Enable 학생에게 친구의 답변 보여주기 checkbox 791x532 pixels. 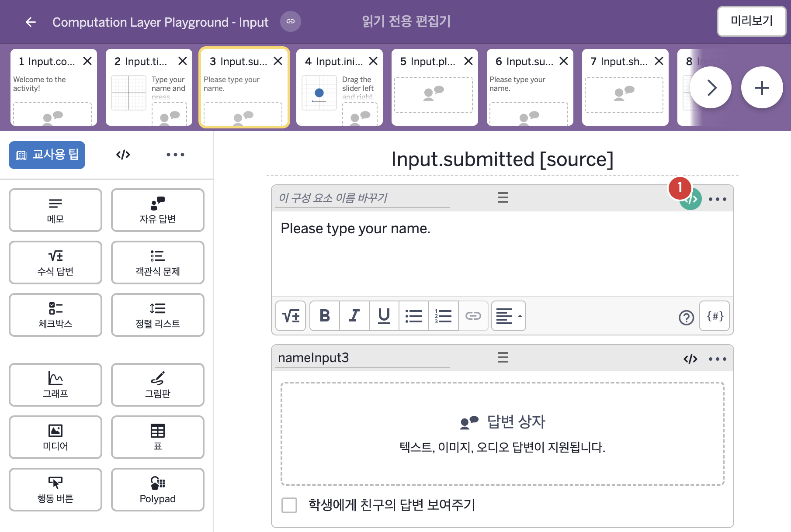point(289,505)
